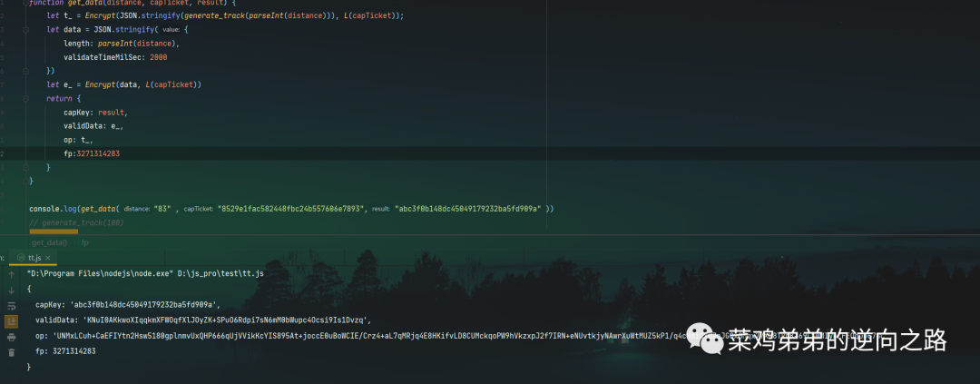Clear console output with trash icon
The image size is (980, 384).
(12, 352)
